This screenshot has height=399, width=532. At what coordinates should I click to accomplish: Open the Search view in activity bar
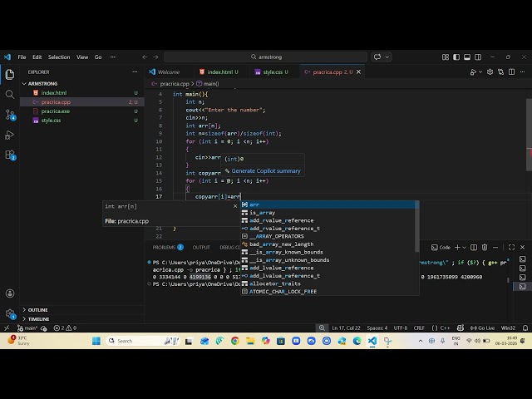10,94
